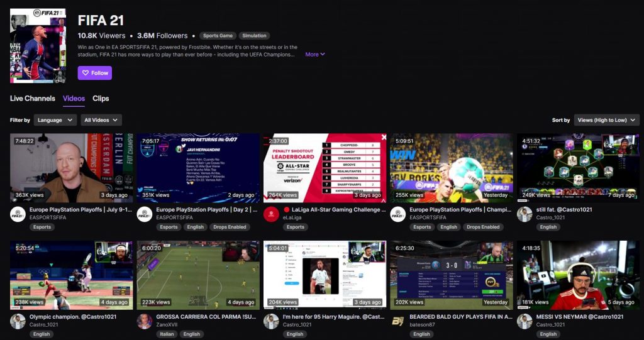The height and width of the screenshot is (340, 644).
Task: Open the bateson87 channel avatar
Action: [x=398, y=322]
